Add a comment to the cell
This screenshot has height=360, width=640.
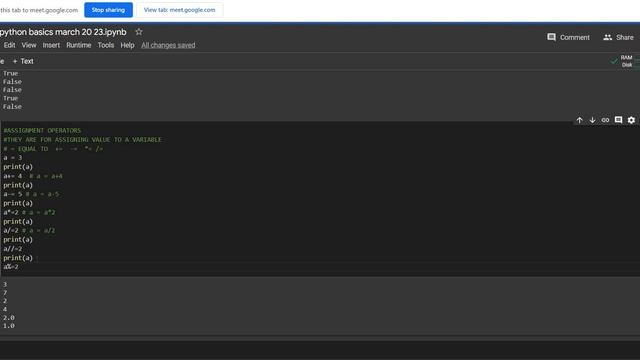click(618, 120)
